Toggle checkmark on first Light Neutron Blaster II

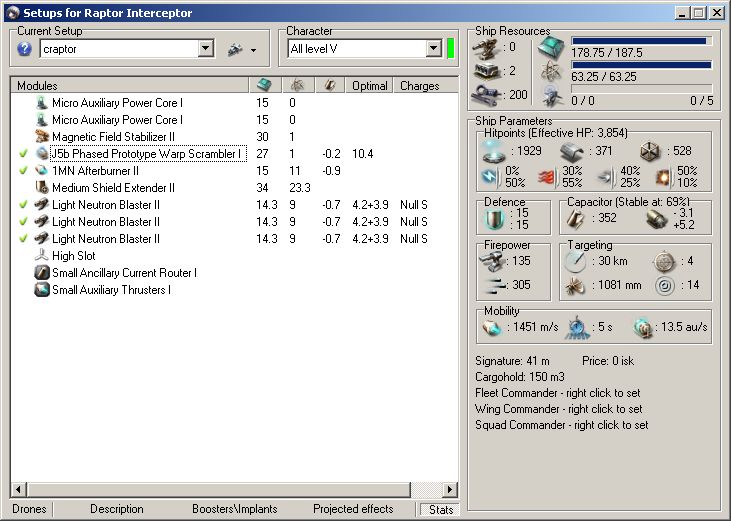pyautogui.click(x=23, y=205)
